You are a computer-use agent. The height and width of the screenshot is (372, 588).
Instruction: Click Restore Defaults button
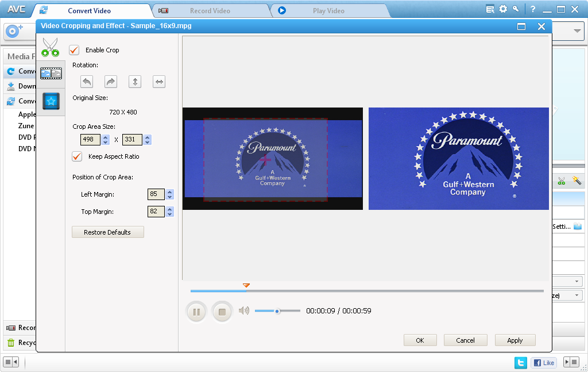pyautogui.click(x=107, y=232)
